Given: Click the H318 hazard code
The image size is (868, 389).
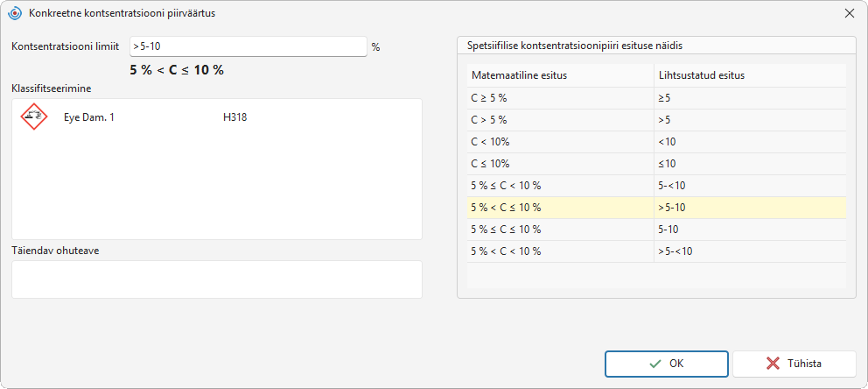Looking at the screenshot, I should pyautogui.click(x=234, y=117).
